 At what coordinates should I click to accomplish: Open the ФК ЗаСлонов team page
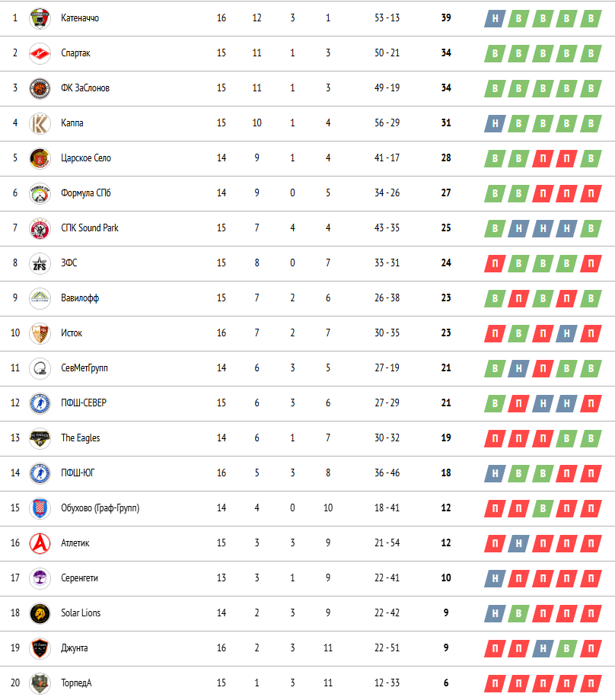coord(85,88)
